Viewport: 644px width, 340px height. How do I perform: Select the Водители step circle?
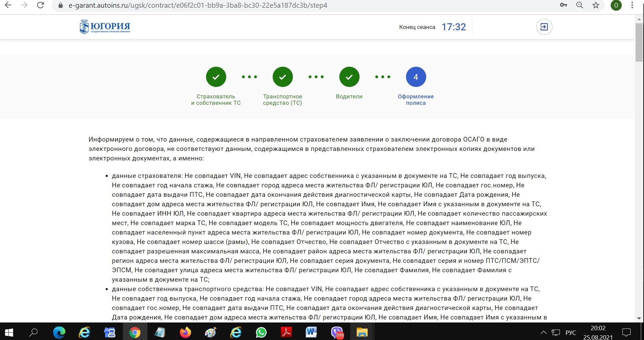click(x=349, y=77)
